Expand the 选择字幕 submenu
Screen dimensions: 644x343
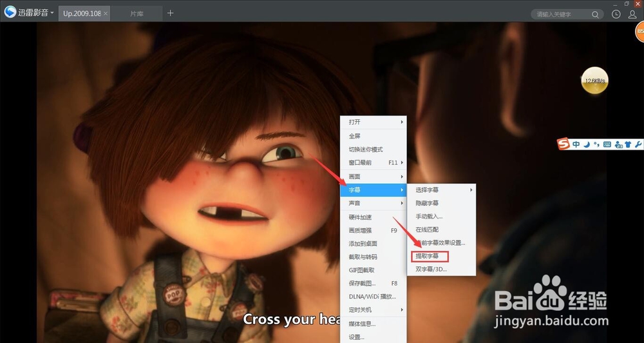tap(442, 190)
